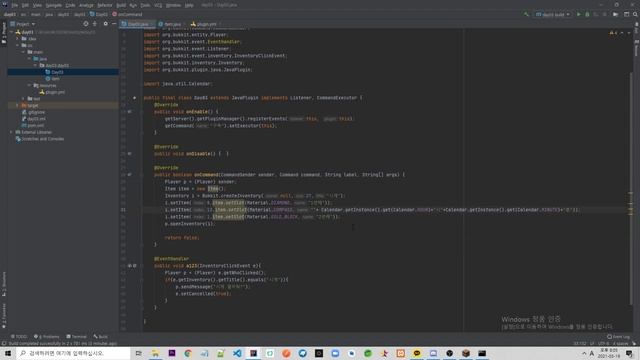Select the Day03 class in project tree
640x360 pixels.
tap(57, 72)
